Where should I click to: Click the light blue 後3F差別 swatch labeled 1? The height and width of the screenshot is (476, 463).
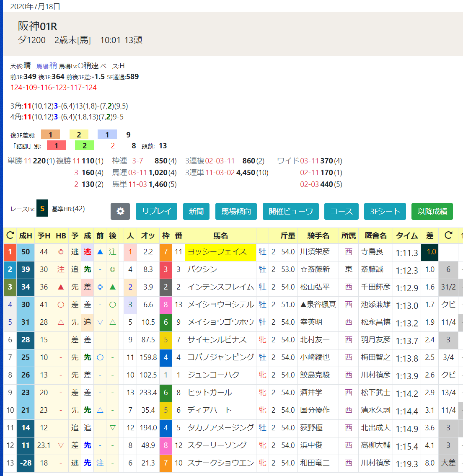click(107, 135)
